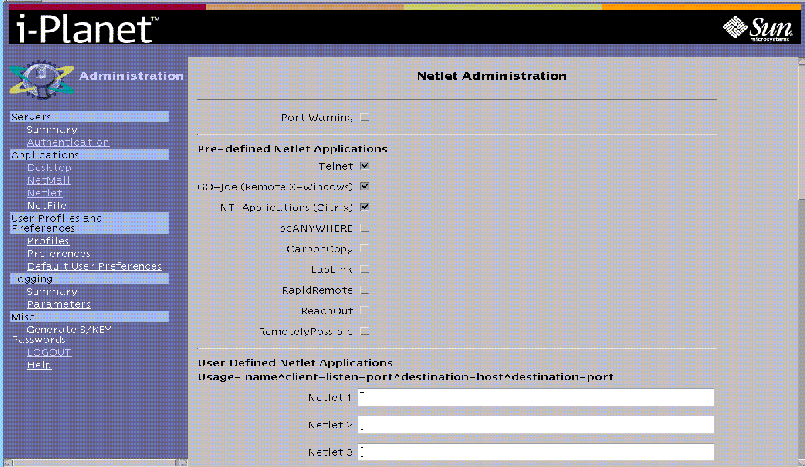
Task: Enable the RapidRemote checkbox
Action: pyautogui.click(x=365, y=290)
